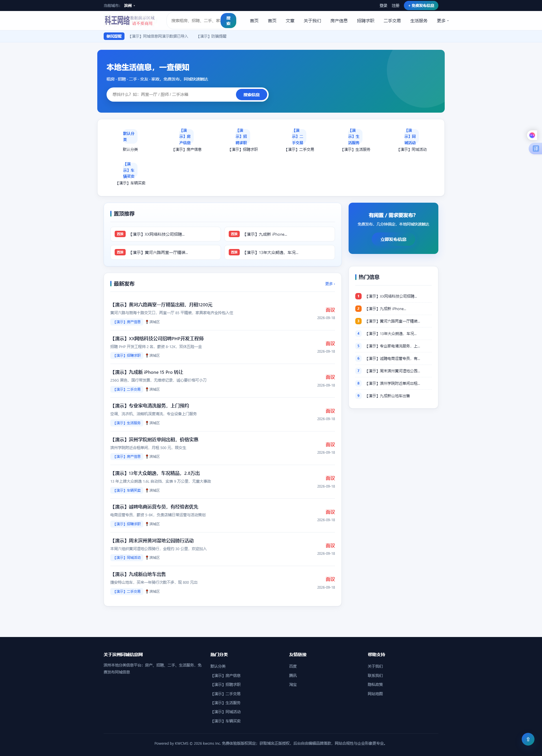Click the back-to-top arrow button

pos(528,739)
